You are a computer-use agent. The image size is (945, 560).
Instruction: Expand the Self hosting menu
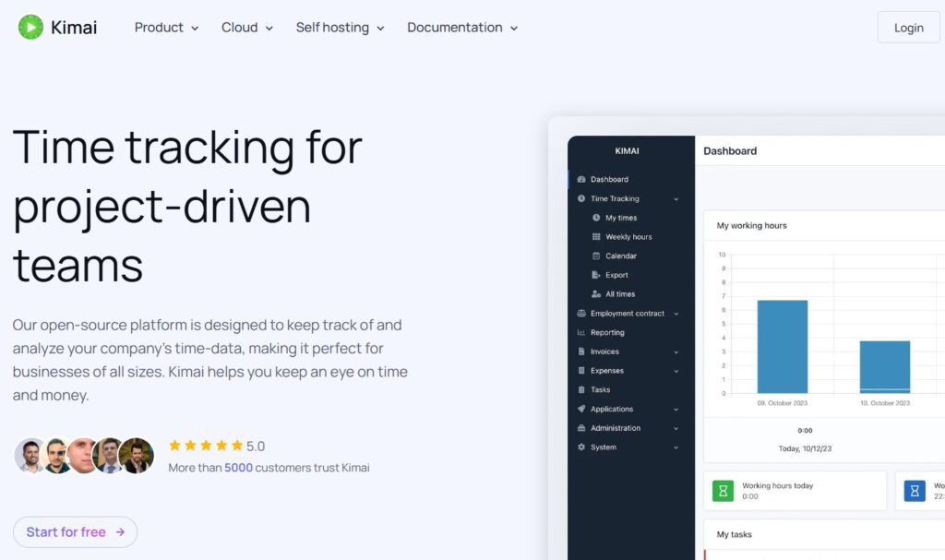[340, 28]
